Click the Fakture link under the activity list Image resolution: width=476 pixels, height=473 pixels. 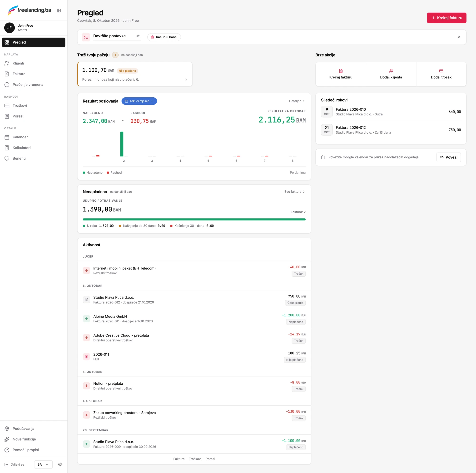tap(179, 459)
